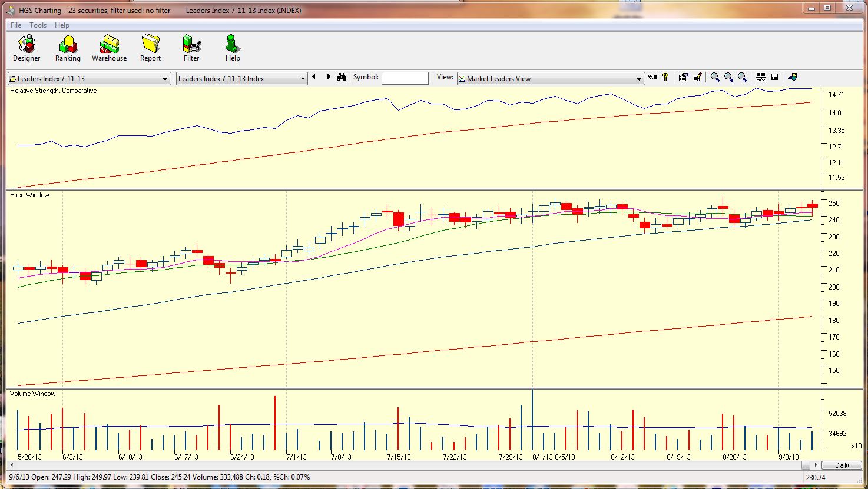Click the 250 price axis label
The height and width of the screenshot is (489, 868).
(834, 203)
